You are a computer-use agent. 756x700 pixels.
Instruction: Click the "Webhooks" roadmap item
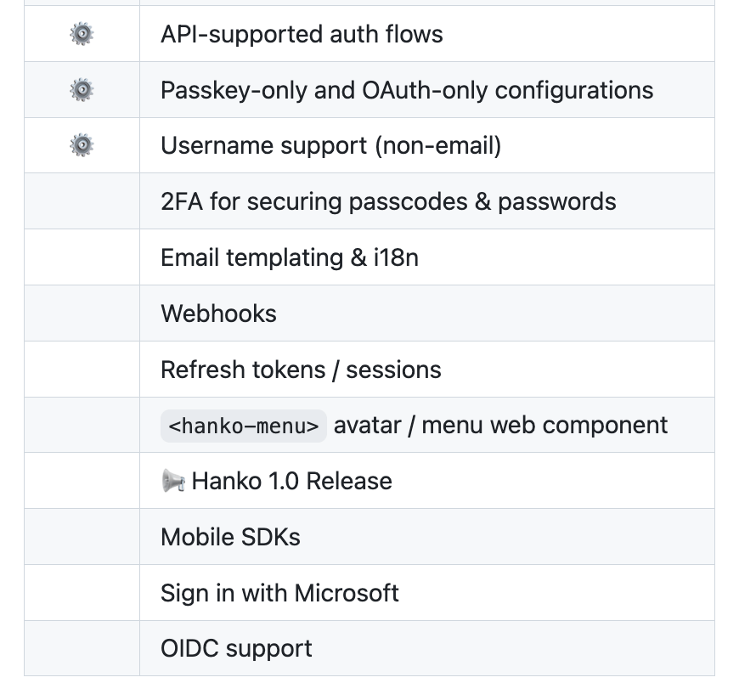218,313
